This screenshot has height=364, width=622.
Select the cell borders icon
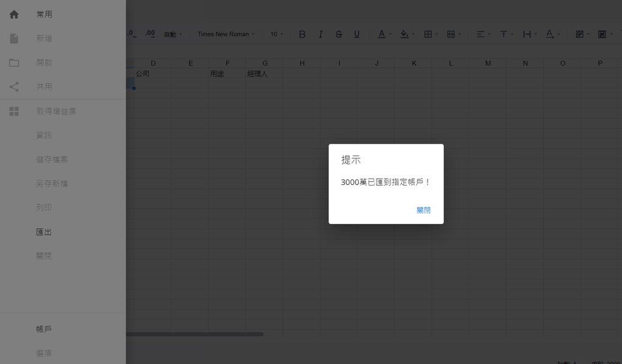[x=429, y=35]
